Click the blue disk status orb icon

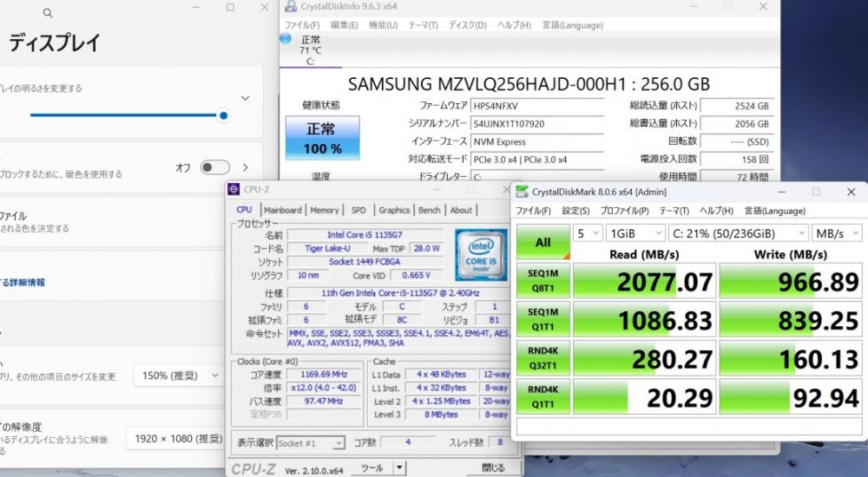286,38
